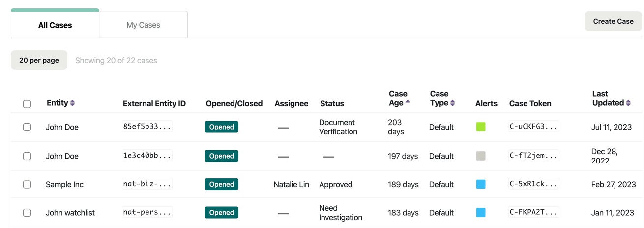Click external entity ID 85ef5b33...
This screenshot has width=644, height=228.
(147, 127)
